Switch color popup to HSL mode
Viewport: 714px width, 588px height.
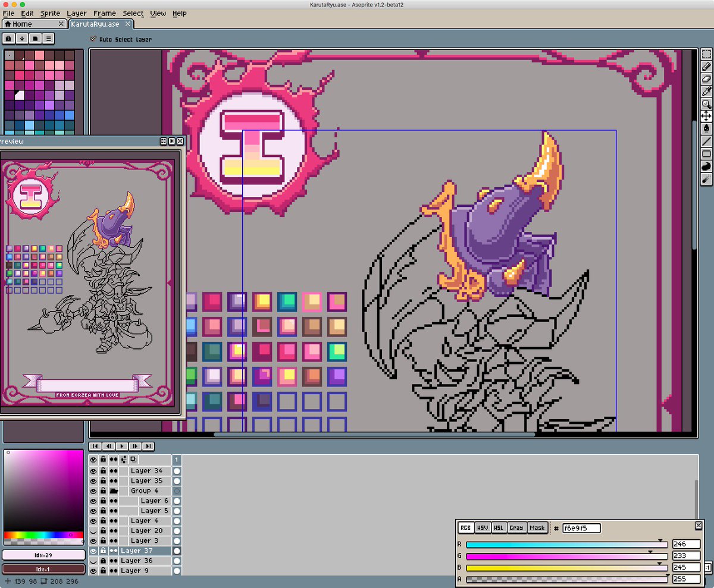point(499,528)
